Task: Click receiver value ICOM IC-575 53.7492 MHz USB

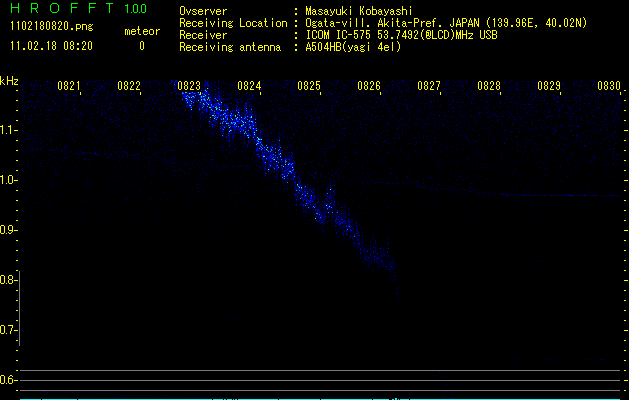Action: pos(401,35)
